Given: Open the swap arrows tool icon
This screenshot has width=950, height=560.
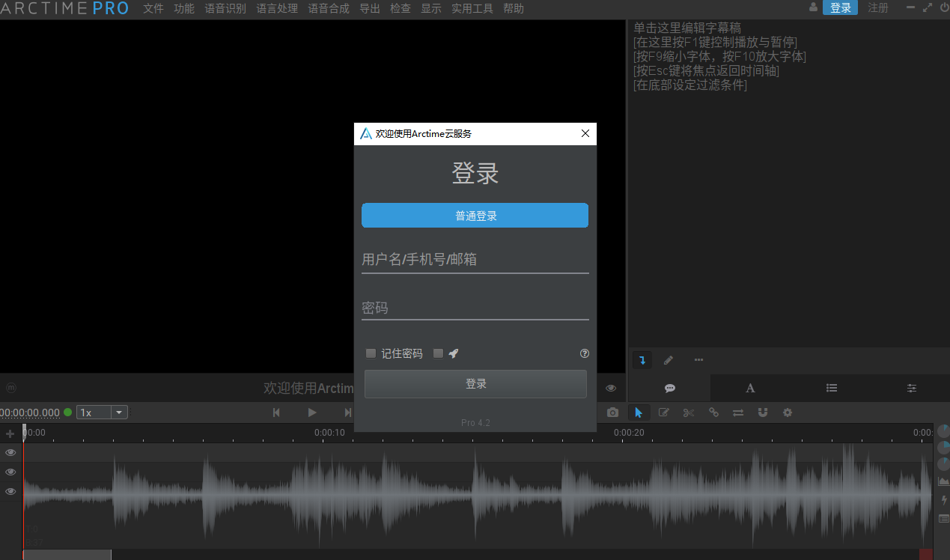Looking at the screenshot, I should tap(738, 412).
